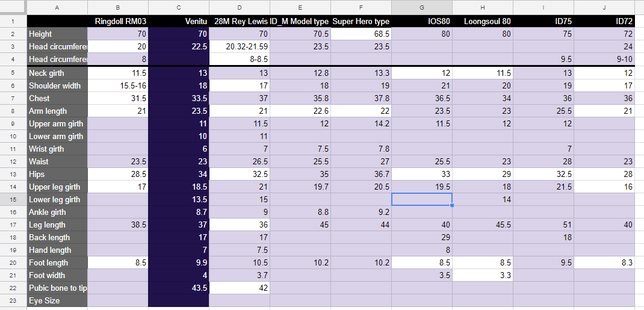Viewport: 644px width, 310px height.
Task: Click Super Hero height value 68.5
Action: pos(361,34)
